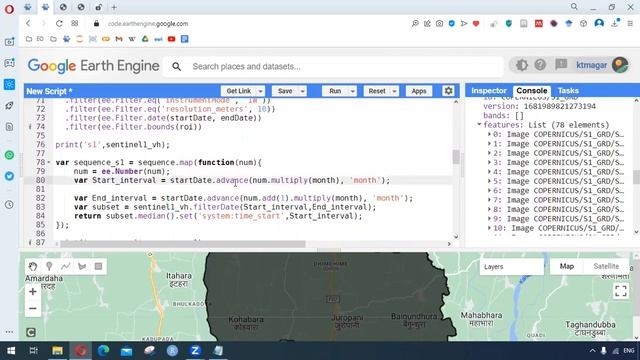
Task: Open Google Drive bookmark
Action: pos(145,39)
